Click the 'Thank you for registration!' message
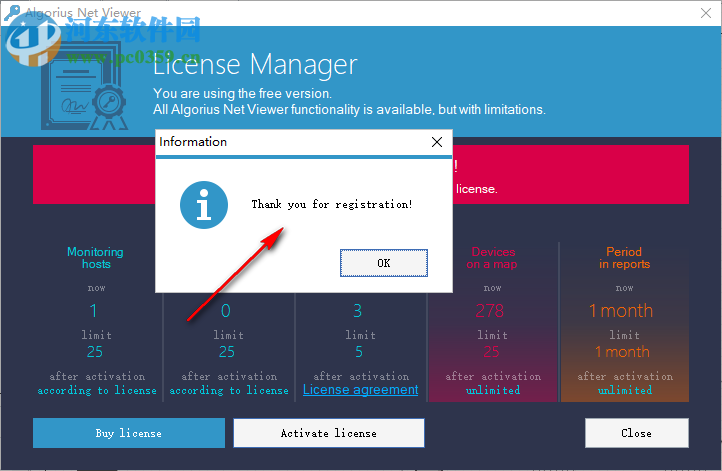 [332, 204]
